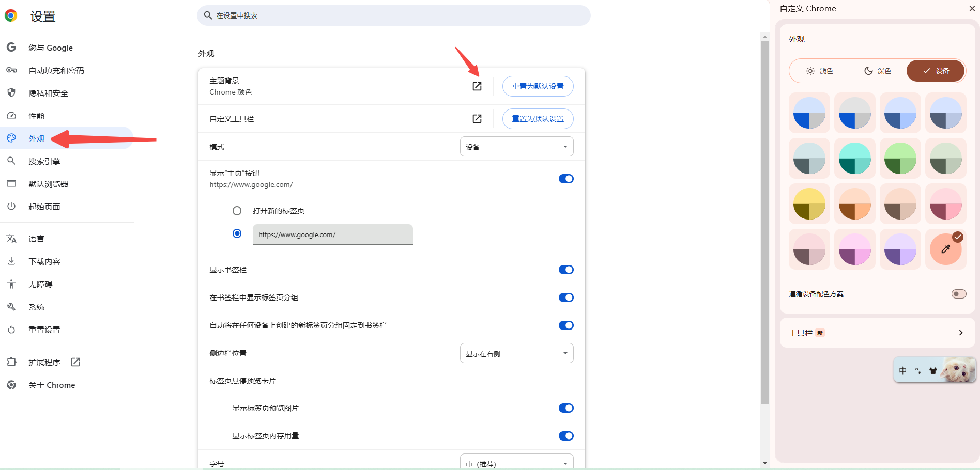Expand the 工具栏 section chevron
Viewport: 980px width, 470px height.
click(961, 333)
